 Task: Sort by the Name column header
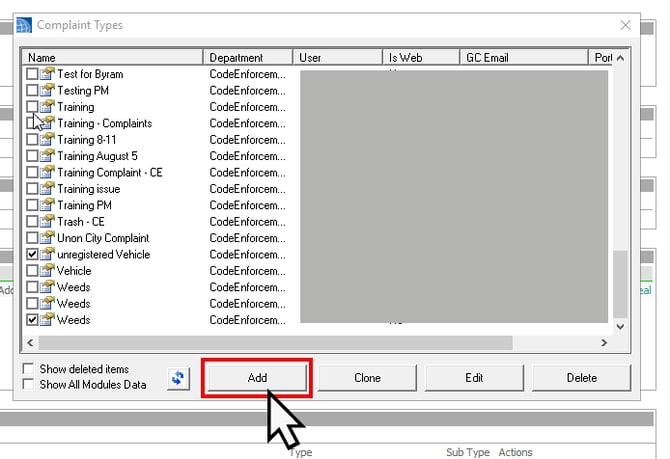pyautogui.click(x=113, y=58)
